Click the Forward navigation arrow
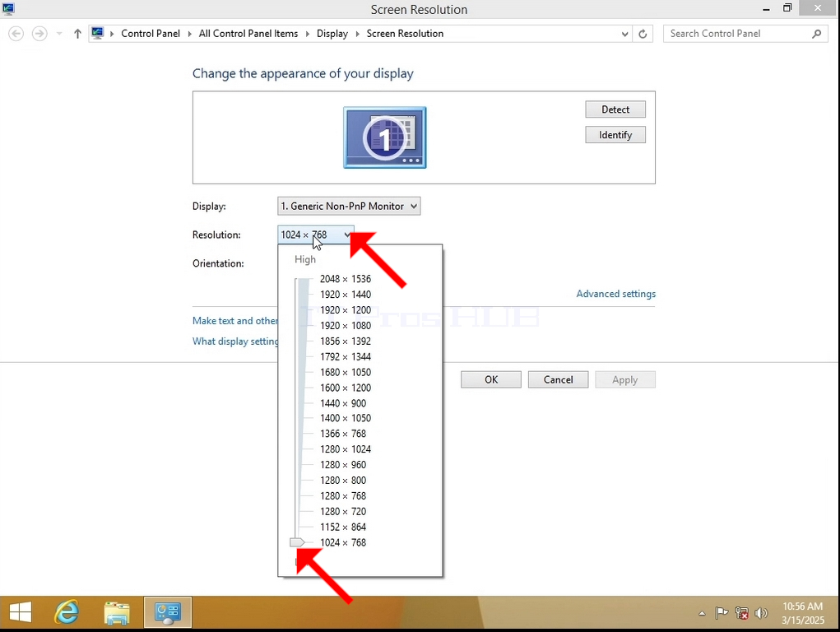 point(39,34)
